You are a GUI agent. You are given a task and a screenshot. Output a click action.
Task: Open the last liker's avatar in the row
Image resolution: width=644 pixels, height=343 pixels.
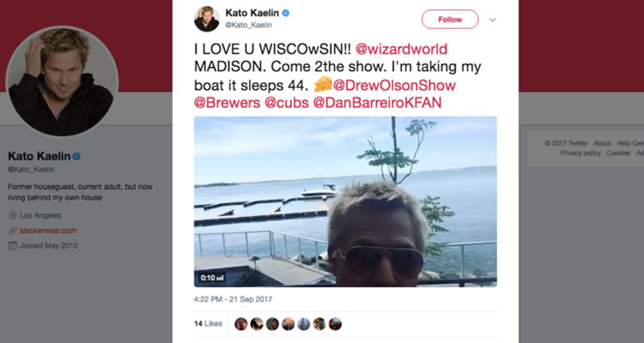335,324
